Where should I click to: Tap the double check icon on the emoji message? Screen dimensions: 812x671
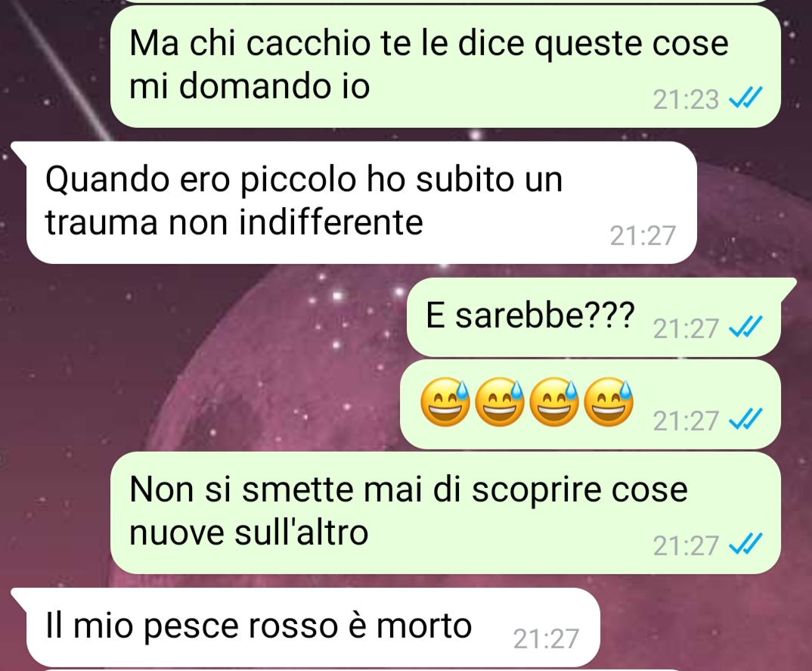click(745, 419)
